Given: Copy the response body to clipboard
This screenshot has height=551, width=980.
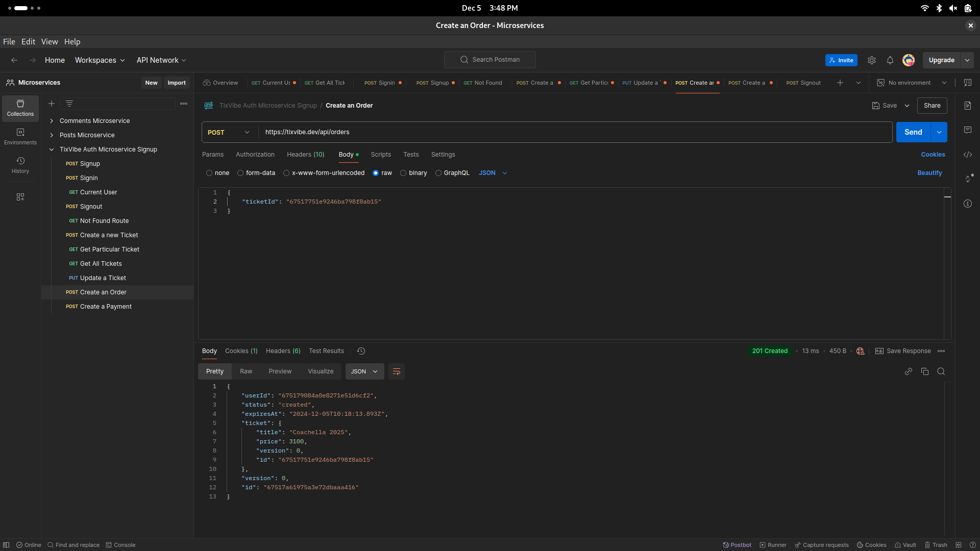Looking at the screenshot, I should coord(925,371).
